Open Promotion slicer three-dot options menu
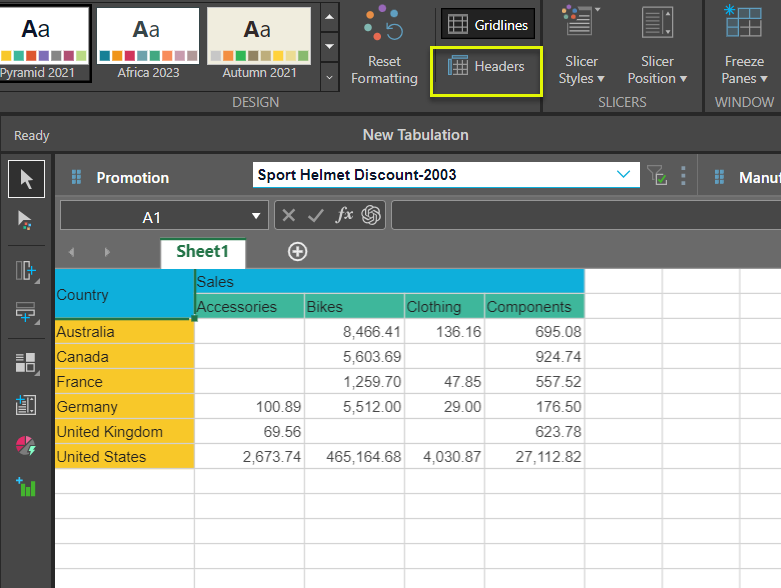Viewport: 781px width, 588px height. point(684,176)
